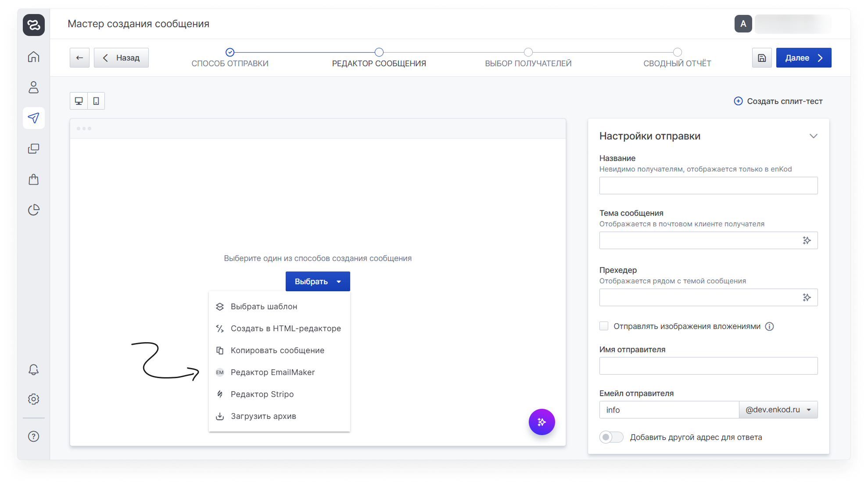The image size is (868, 486).
Task: Go to step Сводный отчёт
Action: coord(677,58)
